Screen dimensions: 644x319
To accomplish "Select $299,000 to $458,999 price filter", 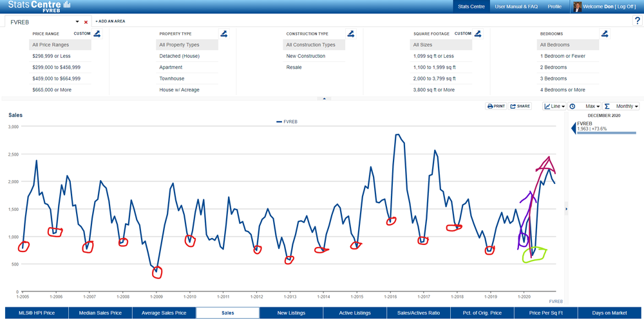I will [x=60, y=68].
